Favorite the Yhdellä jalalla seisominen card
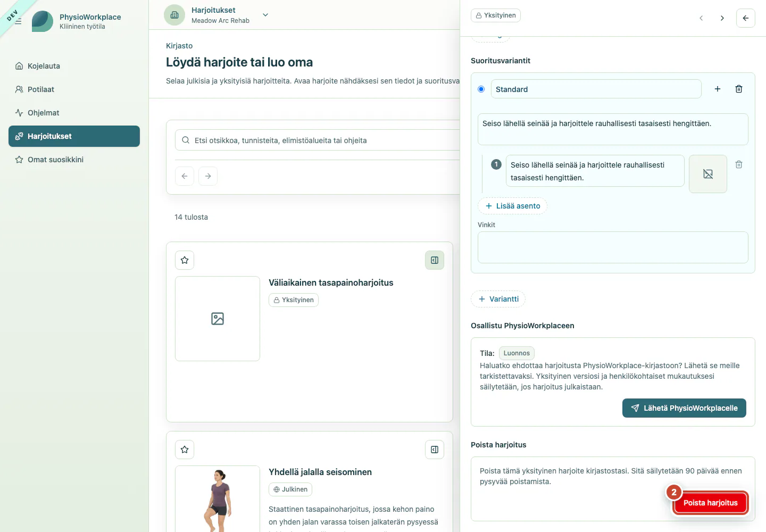Viewport: 766px width, 532px height. pos(185,450)
